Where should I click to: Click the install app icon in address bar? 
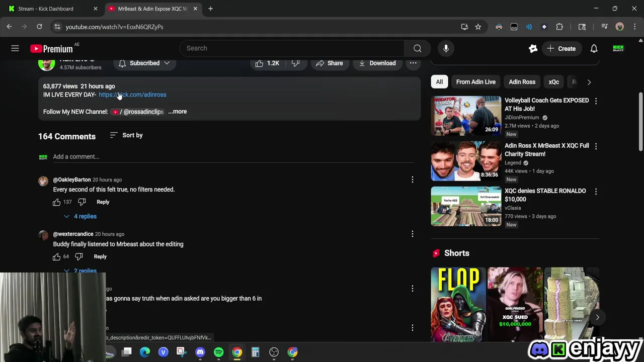pos(464,27)
